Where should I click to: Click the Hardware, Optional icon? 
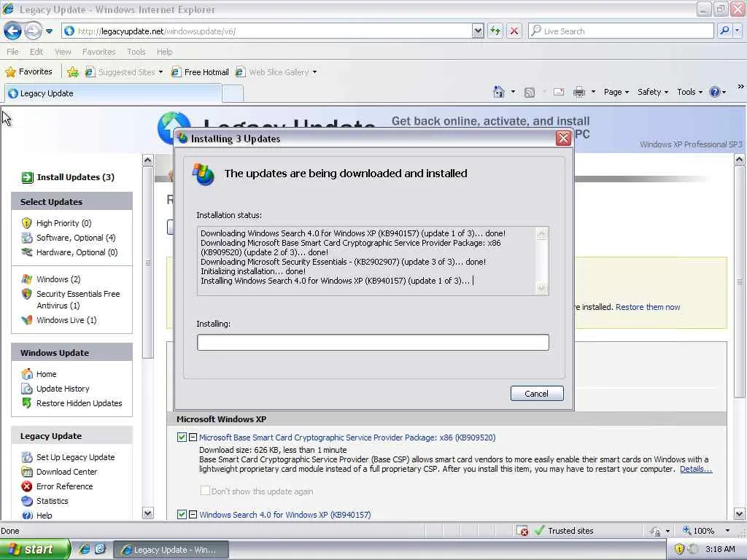click(27, 252)
